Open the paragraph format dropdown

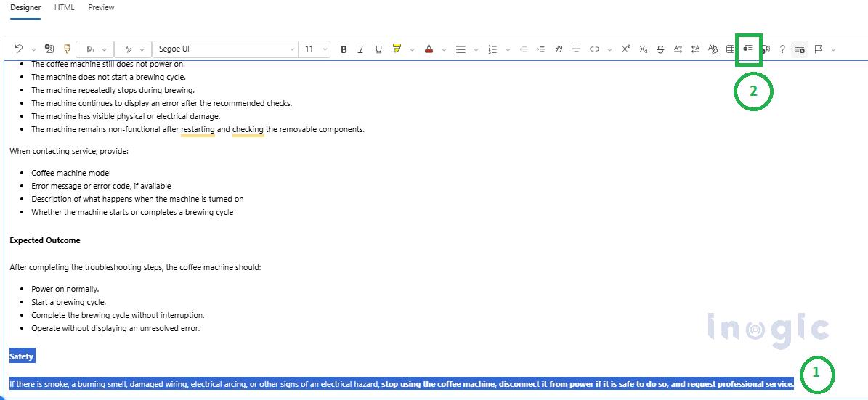click(94, 49)
